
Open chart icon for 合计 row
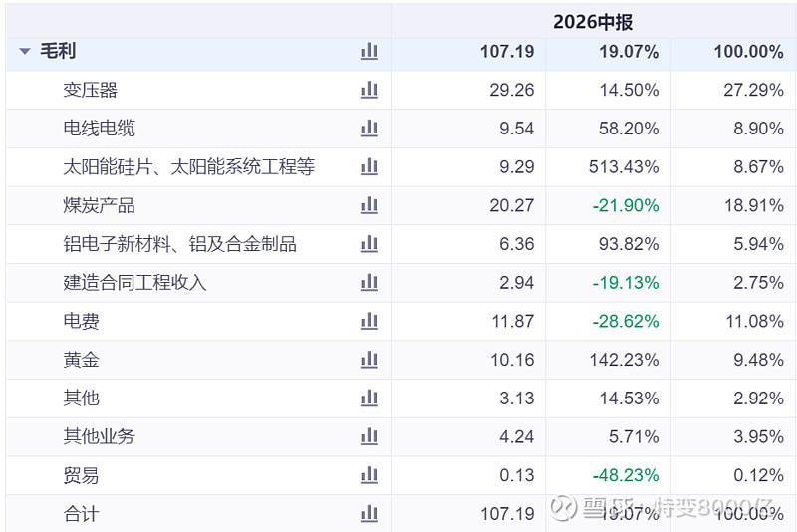[369, 514]
